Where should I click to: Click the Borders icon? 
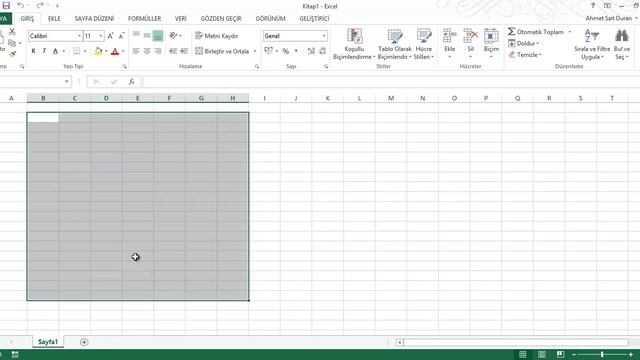[76, 51]
